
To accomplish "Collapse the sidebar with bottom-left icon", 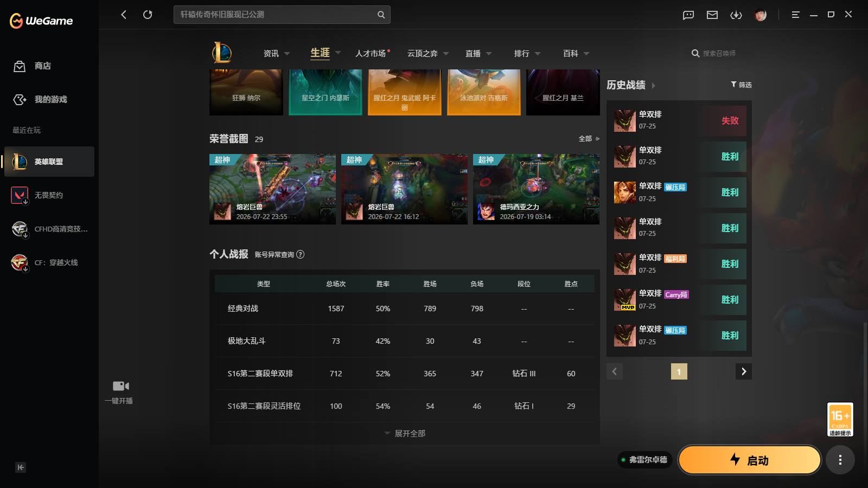I will (x=21, y=467).
